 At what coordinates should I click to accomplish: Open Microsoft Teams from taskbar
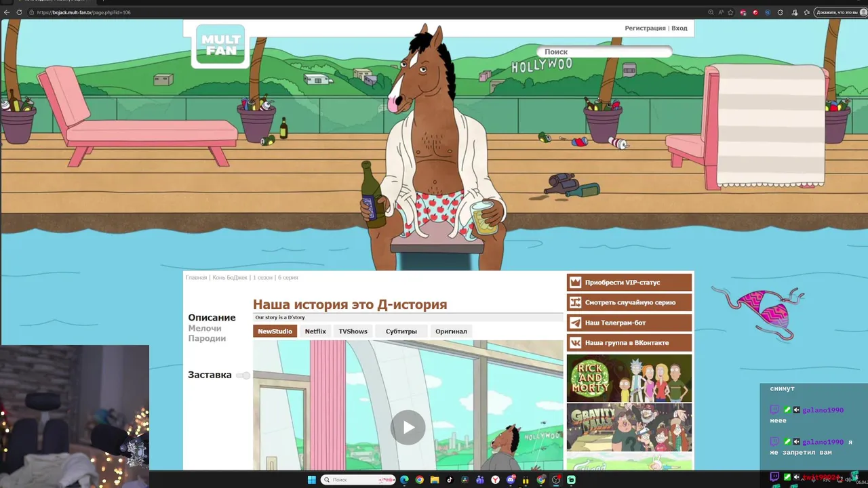(x=480, y=480)
